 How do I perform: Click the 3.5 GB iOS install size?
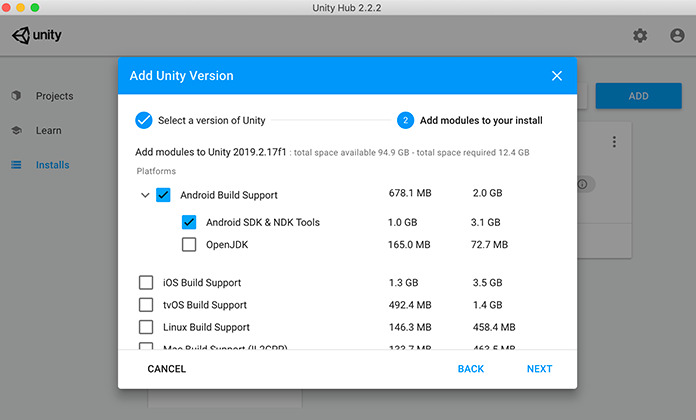(487, 283)
